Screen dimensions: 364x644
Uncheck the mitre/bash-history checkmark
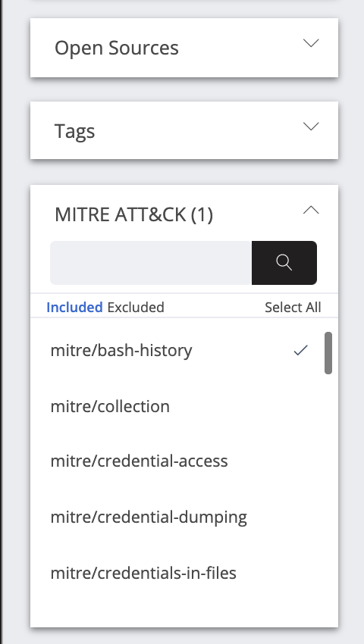pyautogui.click(x=300, y=350)
